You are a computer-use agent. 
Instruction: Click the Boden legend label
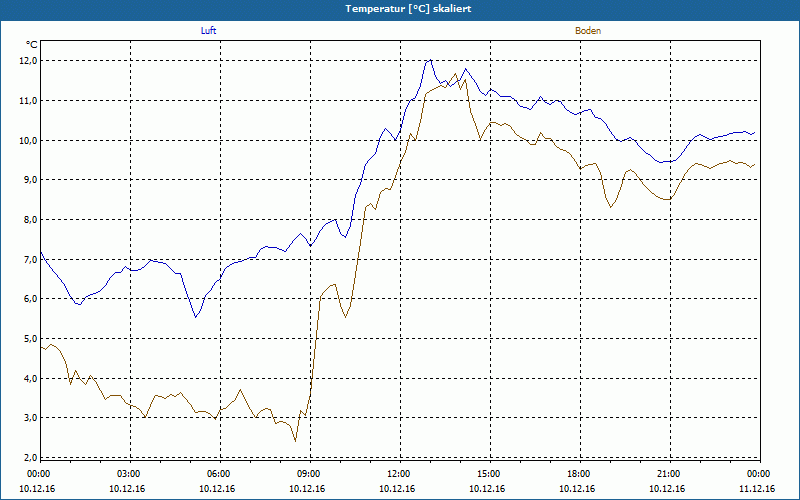[588, 31]
